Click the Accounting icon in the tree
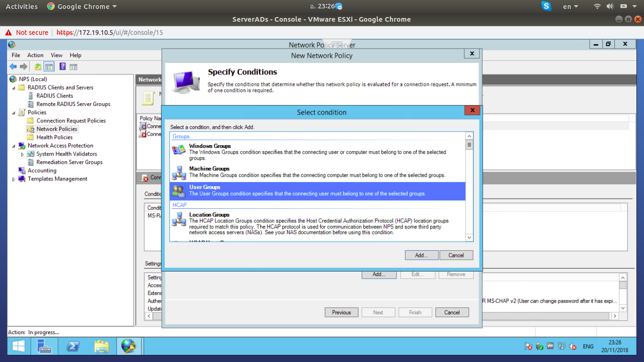The width and height of the screenshot is (644, 362). [22, 171]
